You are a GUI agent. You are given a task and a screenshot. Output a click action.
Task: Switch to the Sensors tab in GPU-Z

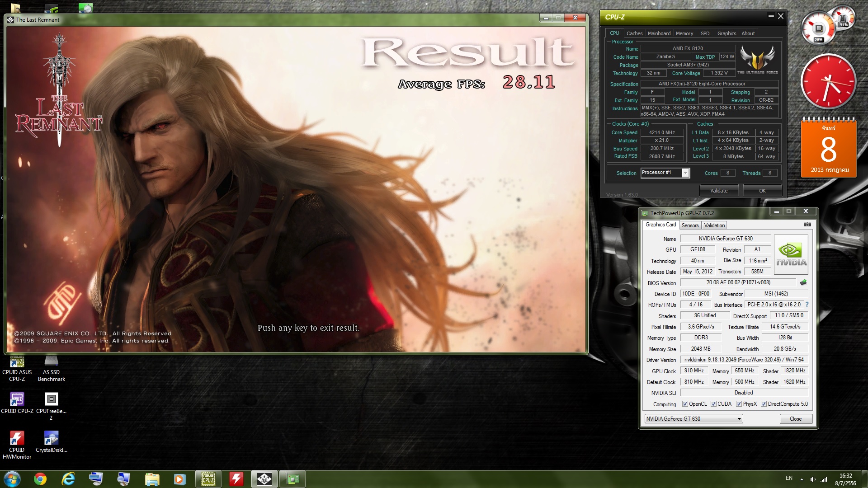690,225
